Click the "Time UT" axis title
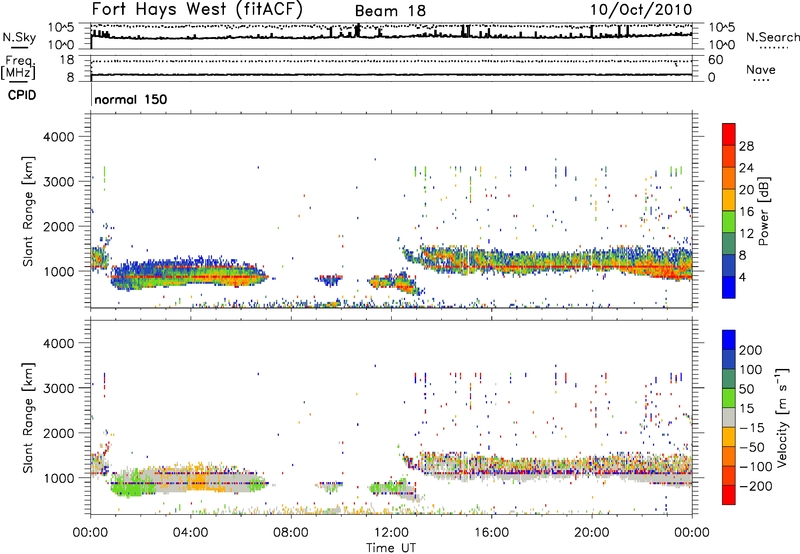 391,548
